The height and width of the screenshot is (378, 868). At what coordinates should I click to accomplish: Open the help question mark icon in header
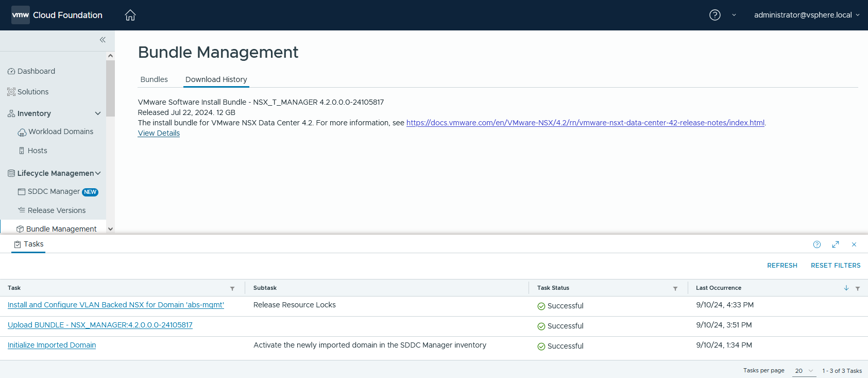[715, 15]
